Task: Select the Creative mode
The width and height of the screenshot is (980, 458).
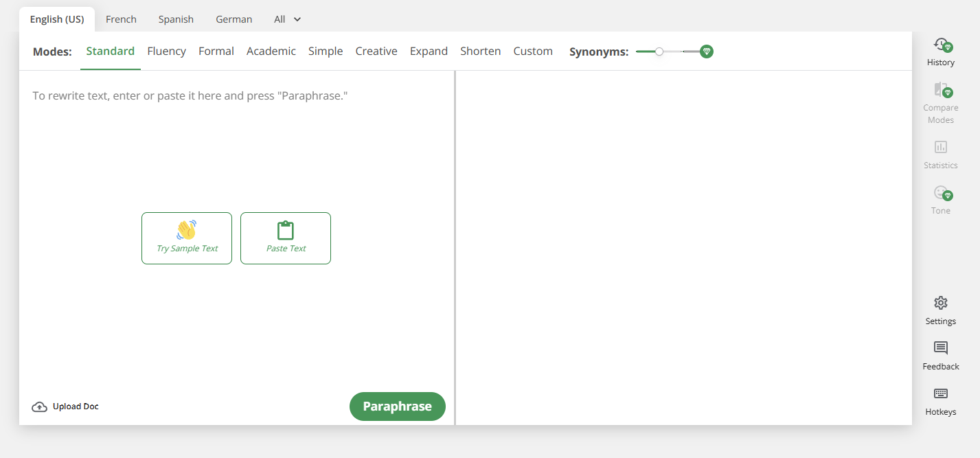Action: pyautogui.click(x=376, y=51)
